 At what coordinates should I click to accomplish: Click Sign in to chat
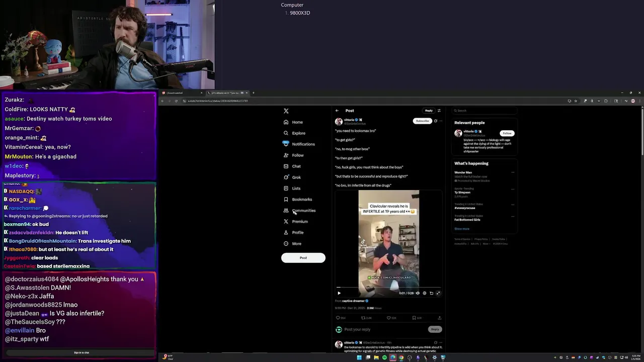82,352
